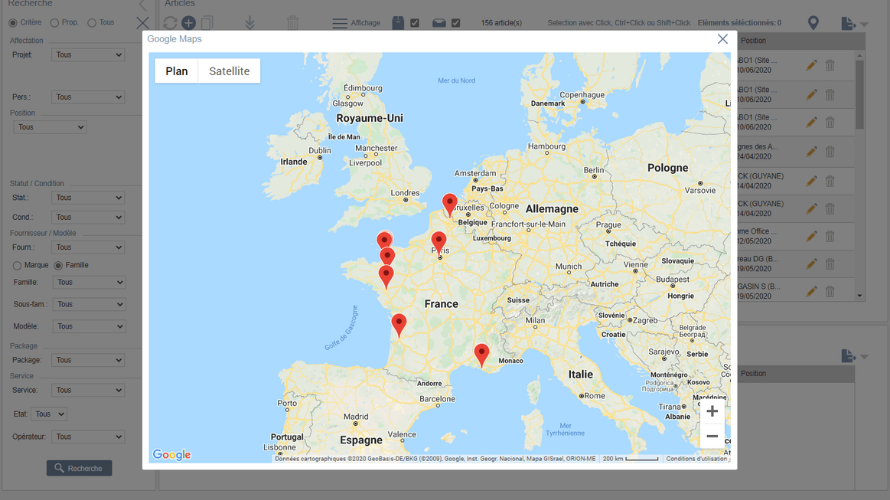The width and height of the screenshot is (890, 500).
Task: Click the download arrow in Articles toolbar
Action: click(x=250, y=23)
